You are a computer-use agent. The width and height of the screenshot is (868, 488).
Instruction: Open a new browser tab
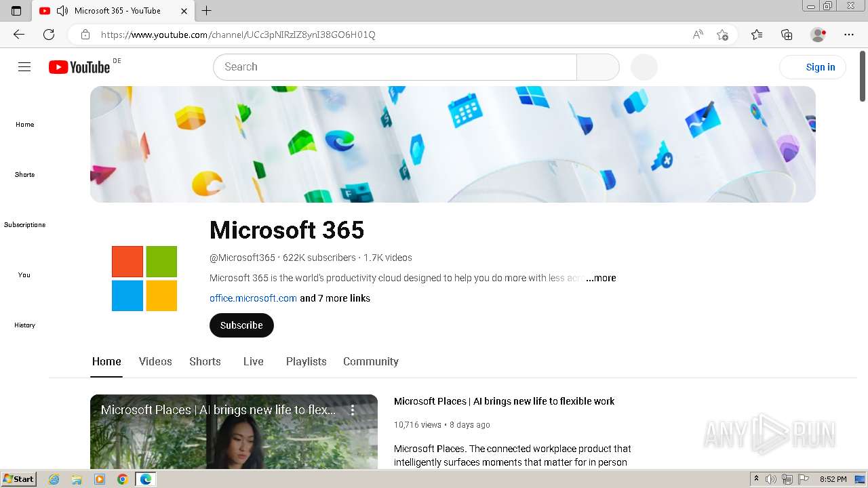tap(207, 11)
